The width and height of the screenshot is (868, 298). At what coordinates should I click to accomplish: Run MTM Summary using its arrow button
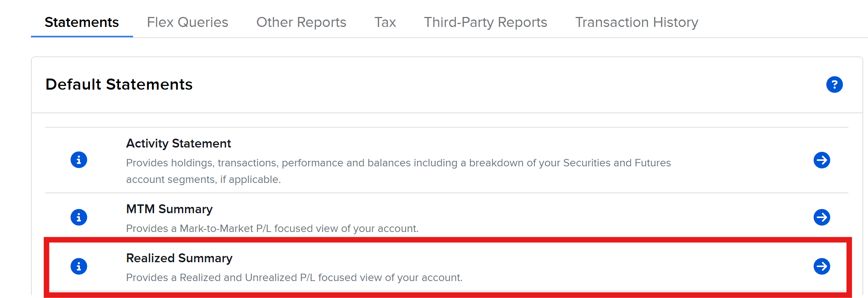coord(822,217)
